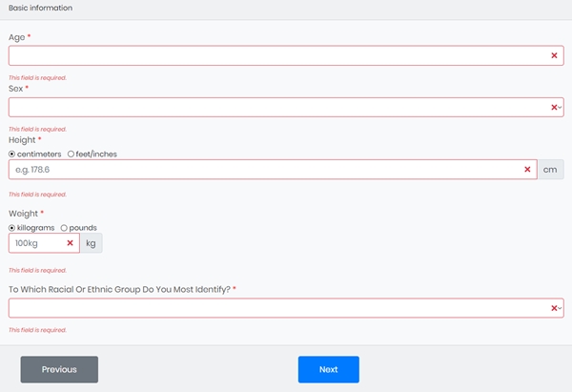Click the Age field label
Image resolution: width=572 pixels, height=392 pixels.
pos(17,37)
